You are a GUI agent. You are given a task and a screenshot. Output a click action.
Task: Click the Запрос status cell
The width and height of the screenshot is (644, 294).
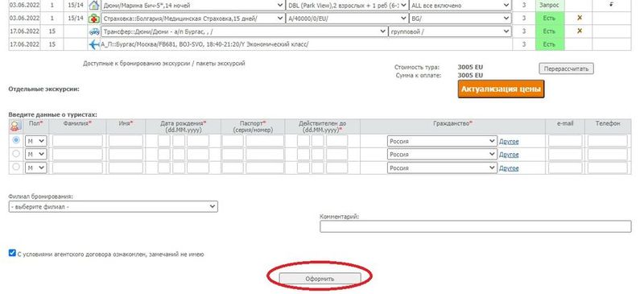[550, 6]
